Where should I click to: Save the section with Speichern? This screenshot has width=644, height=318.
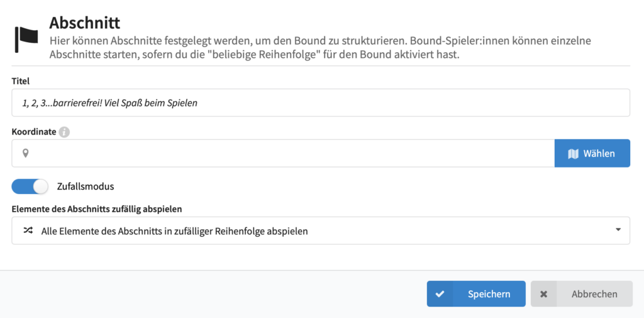tap(476, 294)
